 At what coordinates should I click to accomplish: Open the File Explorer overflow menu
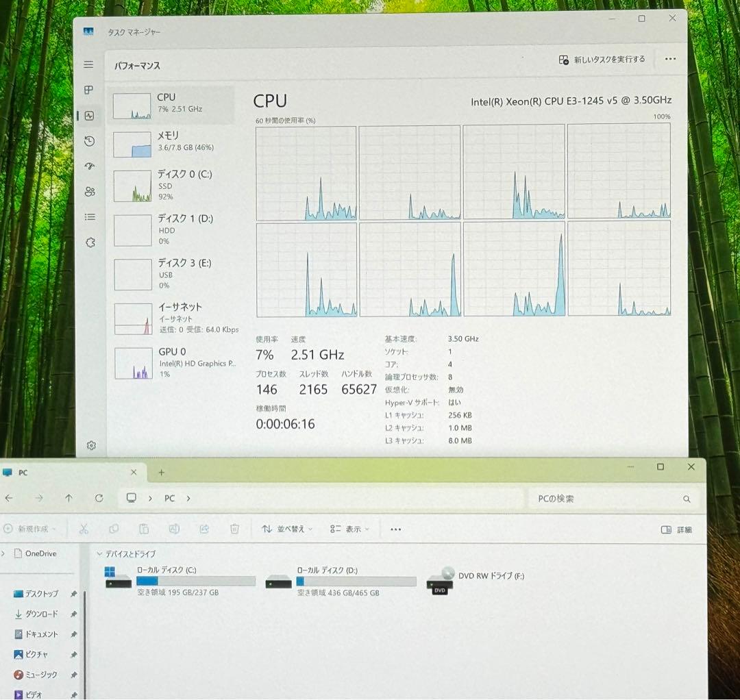[395, 529]
